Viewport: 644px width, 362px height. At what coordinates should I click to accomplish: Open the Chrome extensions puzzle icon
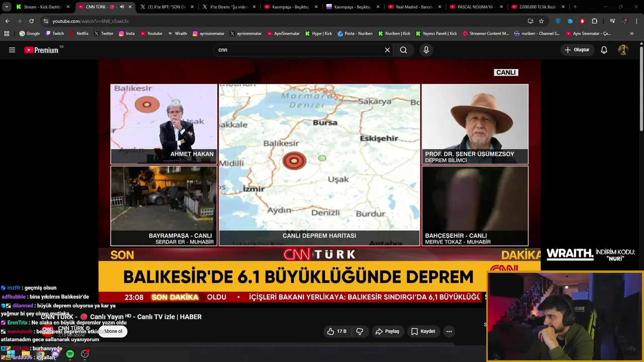point(595,21)
